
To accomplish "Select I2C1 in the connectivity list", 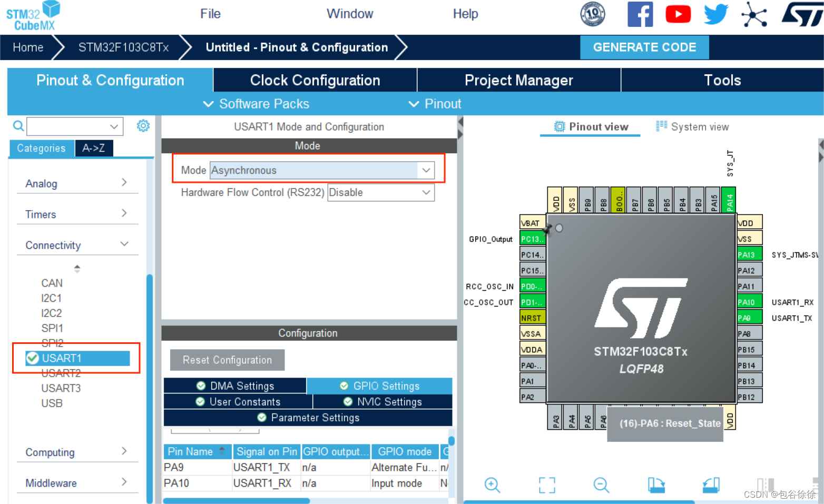I will point(51,298).
